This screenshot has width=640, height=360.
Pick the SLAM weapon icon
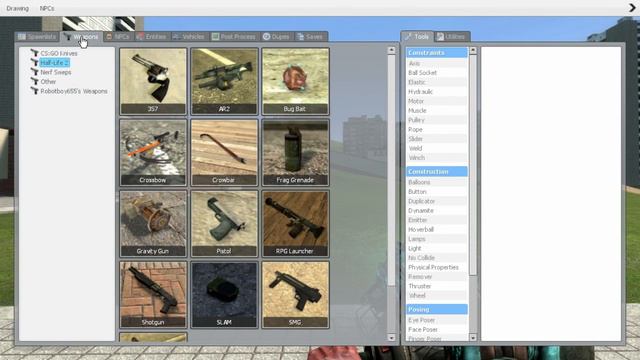[x=224, y=294]
